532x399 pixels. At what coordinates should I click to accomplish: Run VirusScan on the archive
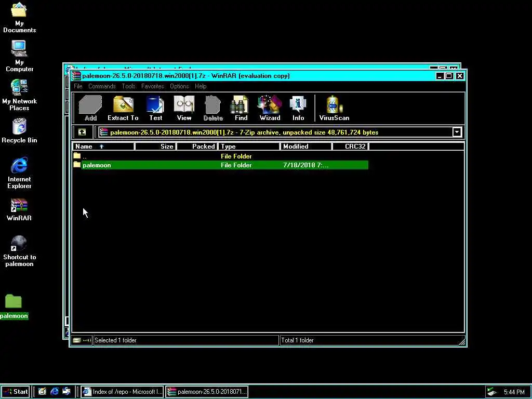(x=334, y=108)
